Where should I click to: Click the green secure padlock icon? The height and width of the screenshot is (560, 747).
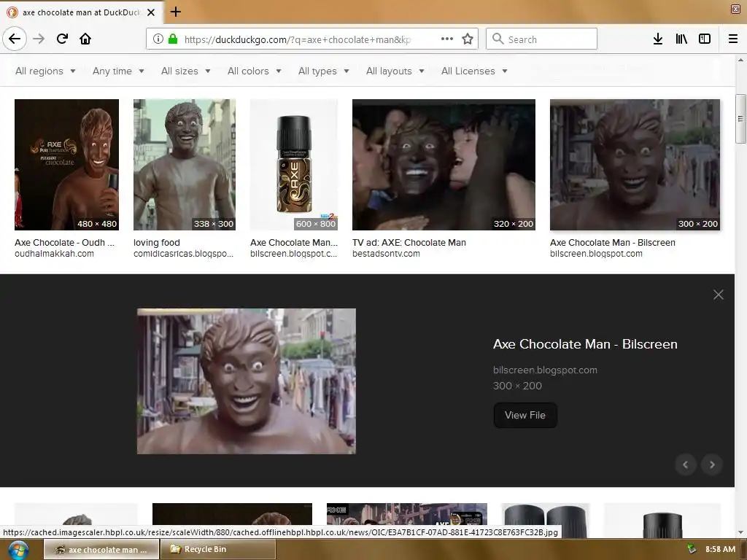tap(173, 39)
